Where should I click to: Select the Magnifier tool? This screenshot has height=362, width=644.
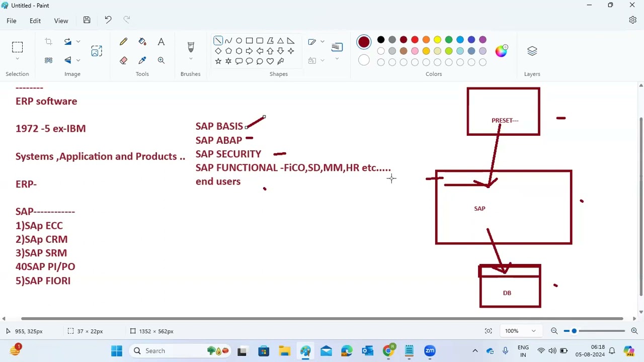point(161,60)
